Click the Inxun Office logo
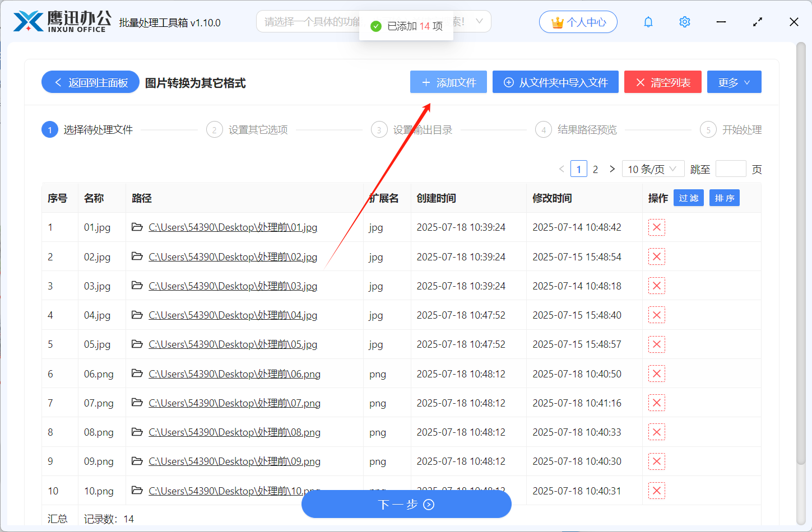 point(62,21)
